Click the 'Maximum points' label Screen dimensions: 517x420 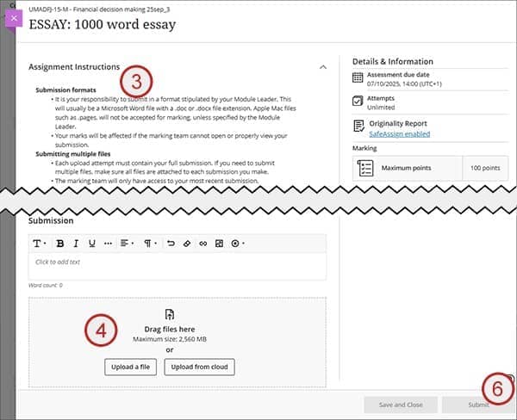point(406,168)
